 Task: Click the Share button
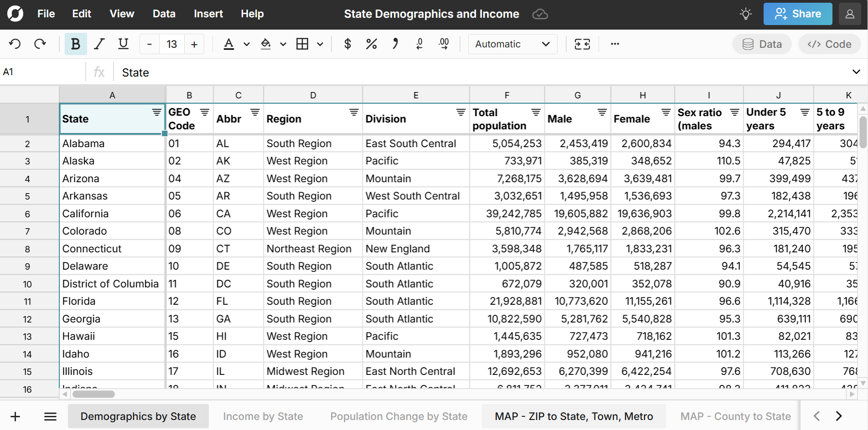(x=797, y=14)
